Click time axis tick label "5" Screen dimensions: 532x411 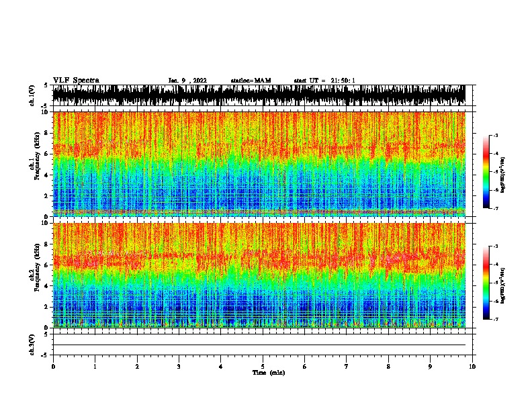(263, 367)
